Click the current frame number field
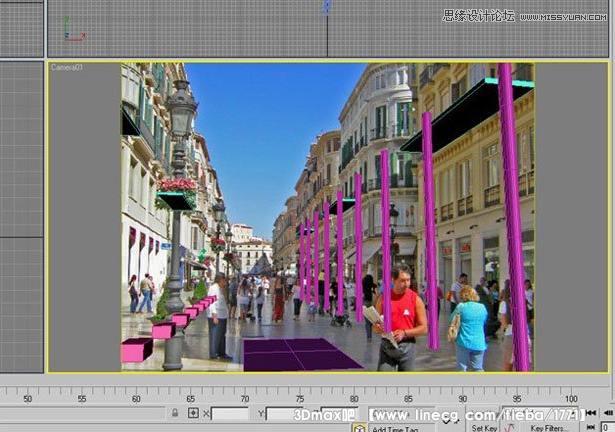615x432 pixels. pyautogui.click(x=608, y=428)
